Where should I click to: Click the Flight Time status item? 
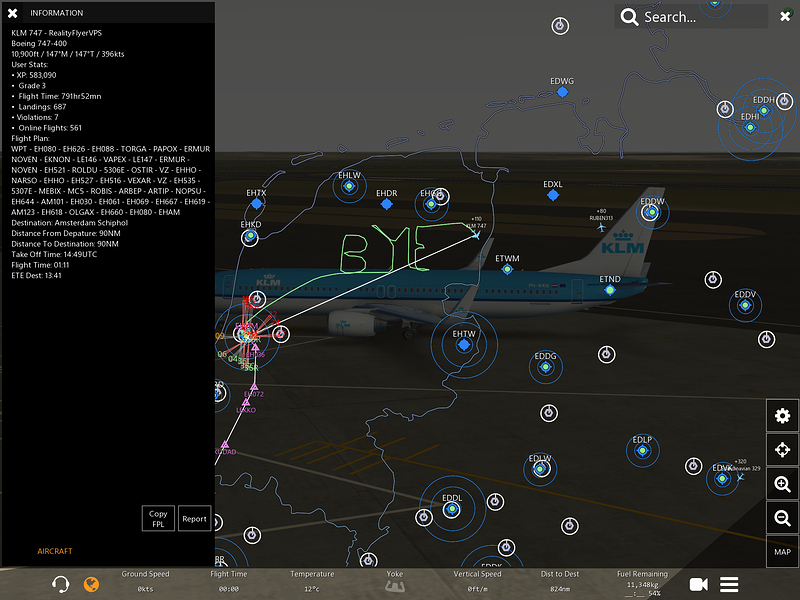[229, 581]
